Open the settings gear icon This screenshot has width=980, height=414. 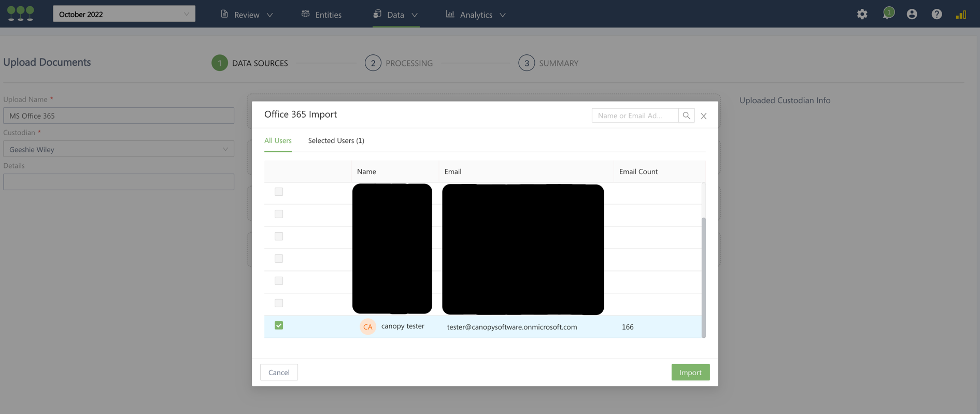[x=862, y=15]
